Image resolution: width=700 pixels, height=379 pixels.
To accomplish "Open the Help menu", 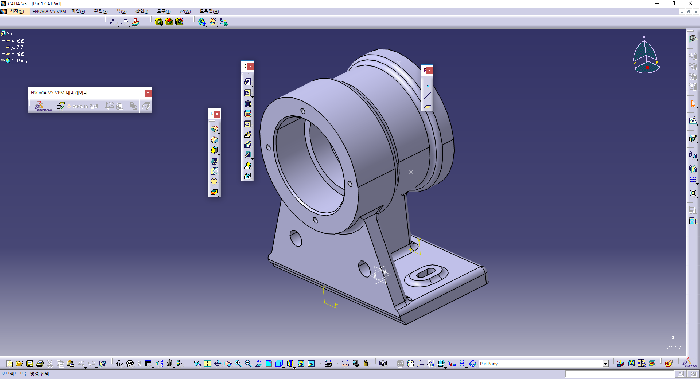I will coord(209,11).
